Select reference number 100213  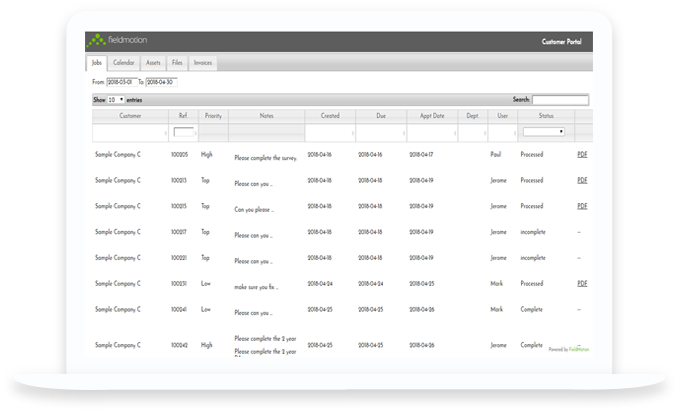[179, 180]
